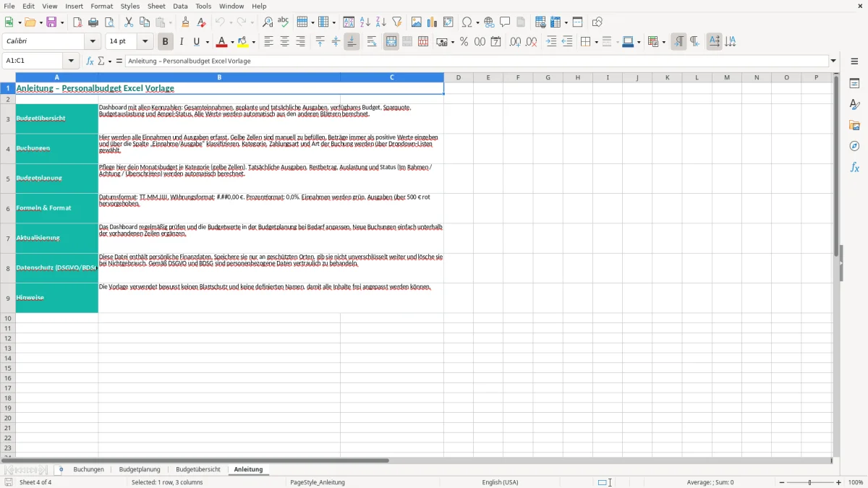Toggle Align Left
The width and height of the screenshot is (868, 488).
[x=268, y=42]
